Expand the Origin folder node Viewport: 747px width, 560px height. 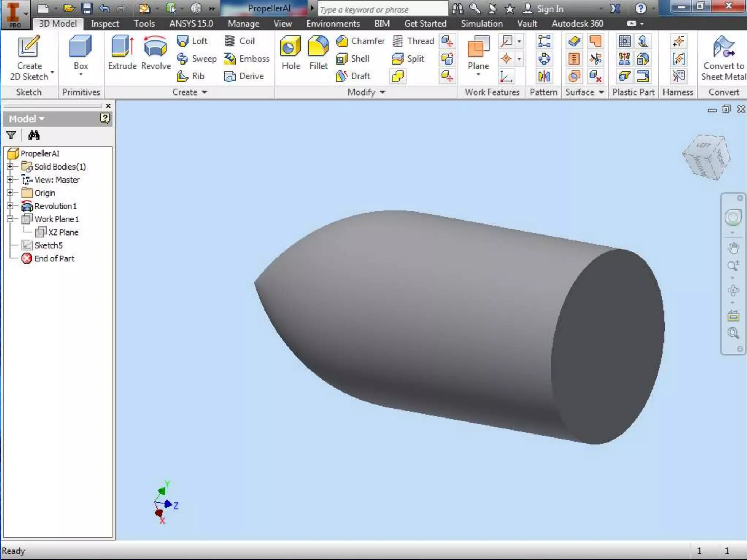[x=10, y=193]
